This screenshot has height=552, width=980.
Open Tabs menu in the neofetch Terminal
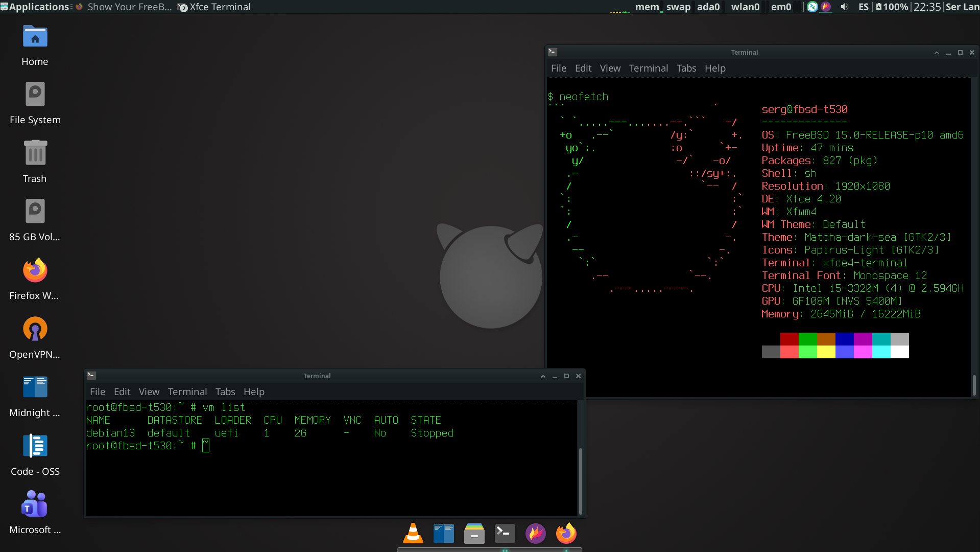pyautogui.click(x=686, y=68)
